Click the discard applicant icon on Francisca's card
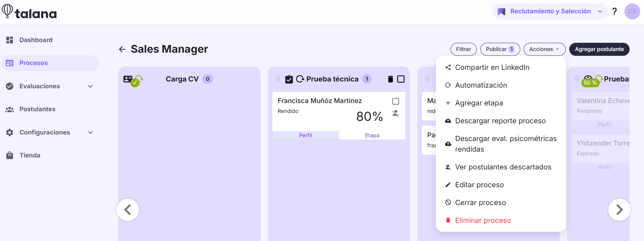Viewport: 644px width, 241px height. point(395,113)
